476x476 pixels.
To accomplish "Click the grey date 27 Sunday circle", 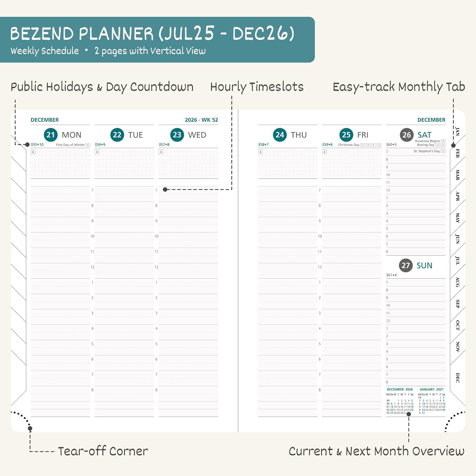I will [x=406, y=265].
